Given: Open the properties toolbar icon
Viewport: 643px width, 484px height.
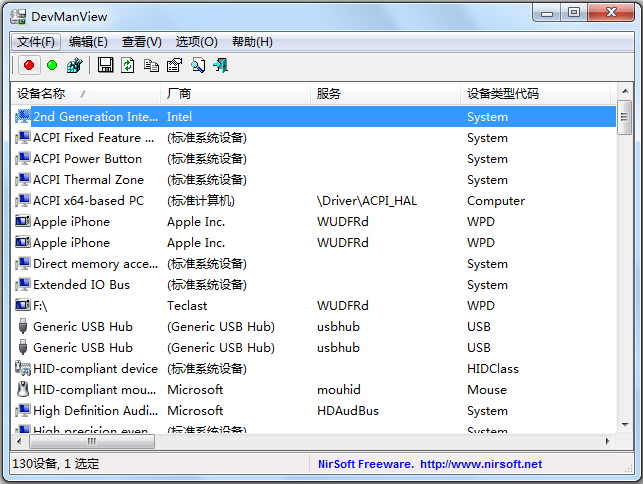Looking at the screenshot, I should (174, 66).
